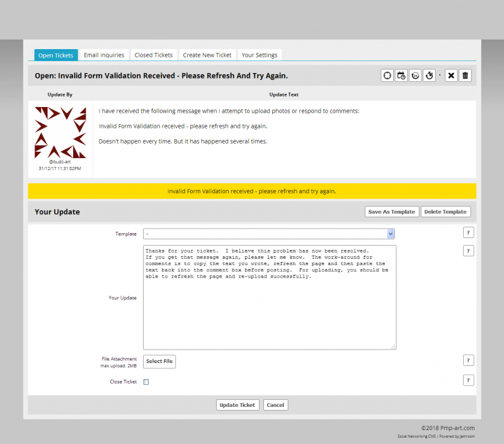Viewport: 504px width, 444px height.
Task: Click the circular target icon in ticket header
Action: pyautogui.click(x=387, y=76)
